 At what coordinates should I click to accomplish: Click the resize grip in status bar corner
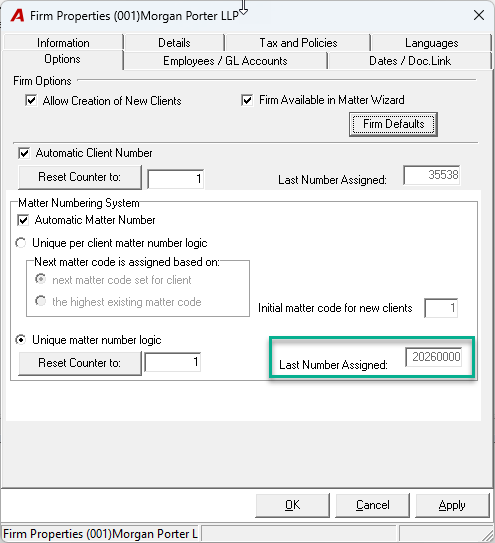pos(487,535)
